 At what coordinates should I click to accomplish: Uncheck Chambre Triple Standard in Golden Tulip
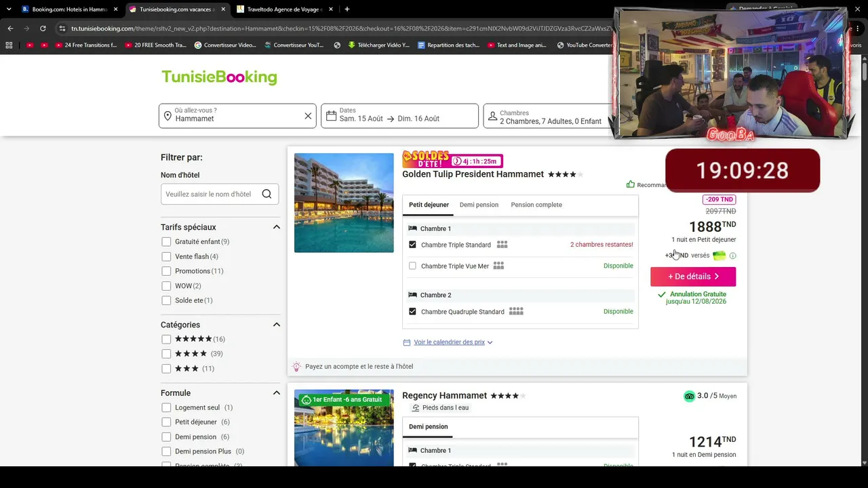[x=412, y=245]
